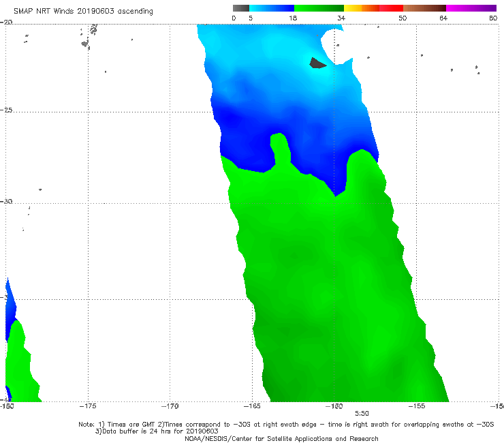Screen dimensions: 504x443
Task: Click the swath time label '5:50'
Action: point(362,414)
